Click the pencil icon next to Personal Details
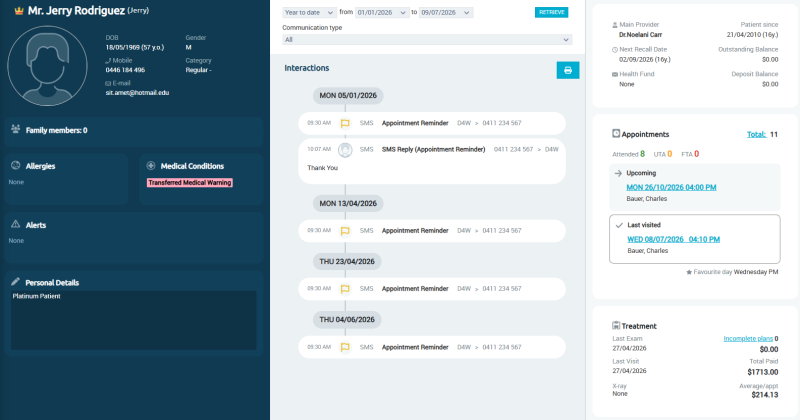 (15, 282)
